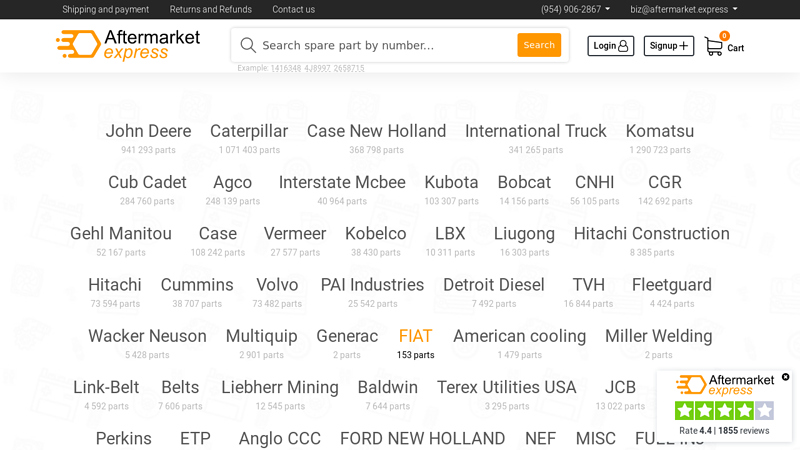Open Case New Holland brand
Screen dimensions: 800x450
pos(377,131)
